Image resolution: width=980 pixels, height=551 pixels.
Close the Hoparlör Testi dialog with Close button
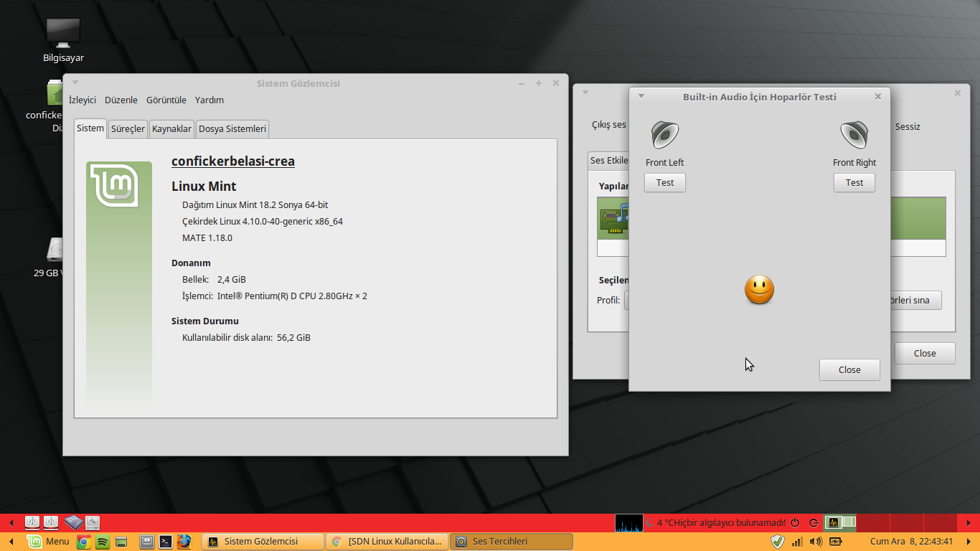(849, 370)
